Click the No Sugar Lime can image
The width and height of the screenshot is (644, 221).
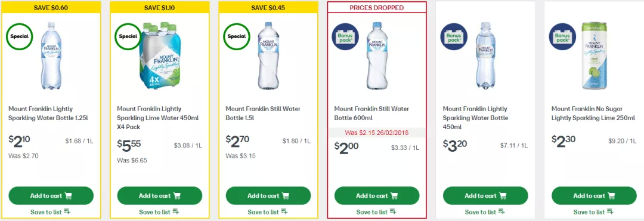click(594, 56)
